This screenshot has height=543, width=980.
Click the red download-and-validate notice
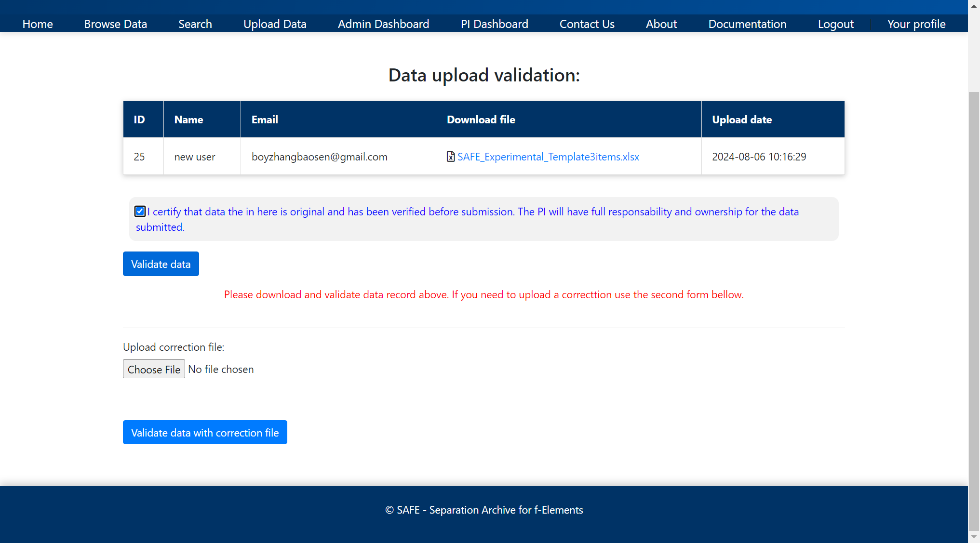coord(484,294)
